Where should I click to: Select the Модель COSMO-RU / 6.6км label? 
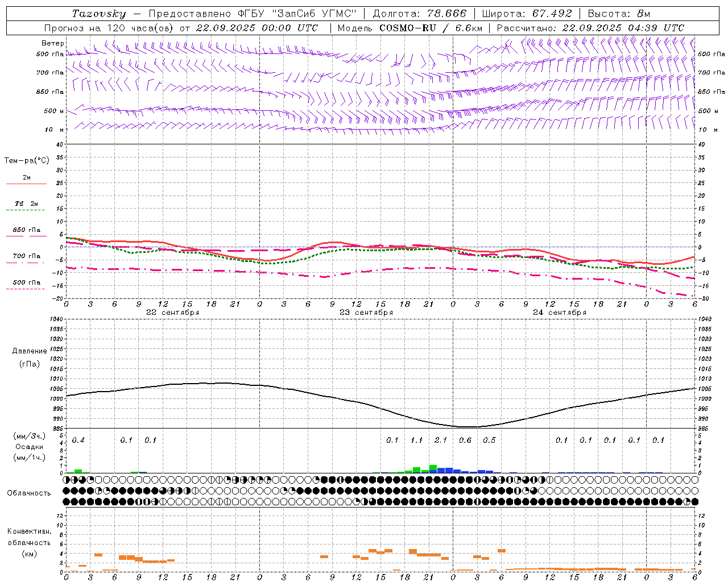click(x=410, y=28)
